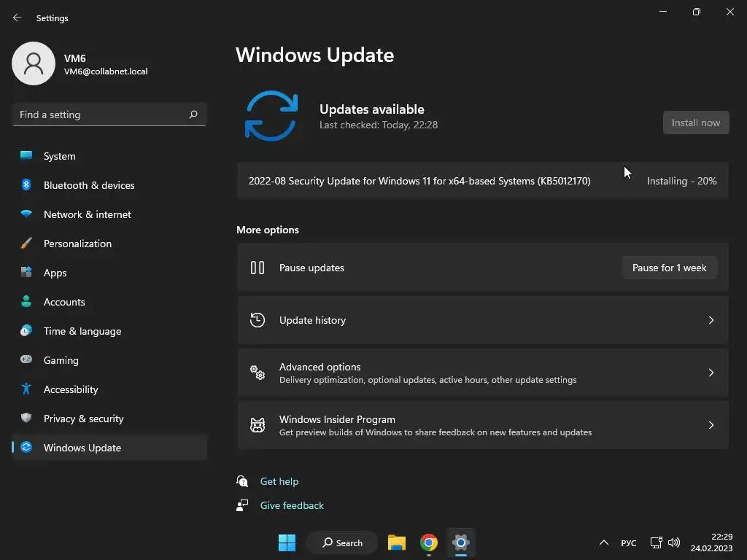Image resolution: width=747 pixels, height=560 pixels.
Task: Click the Bluetooth icon in sidebar
Action: 26,184
